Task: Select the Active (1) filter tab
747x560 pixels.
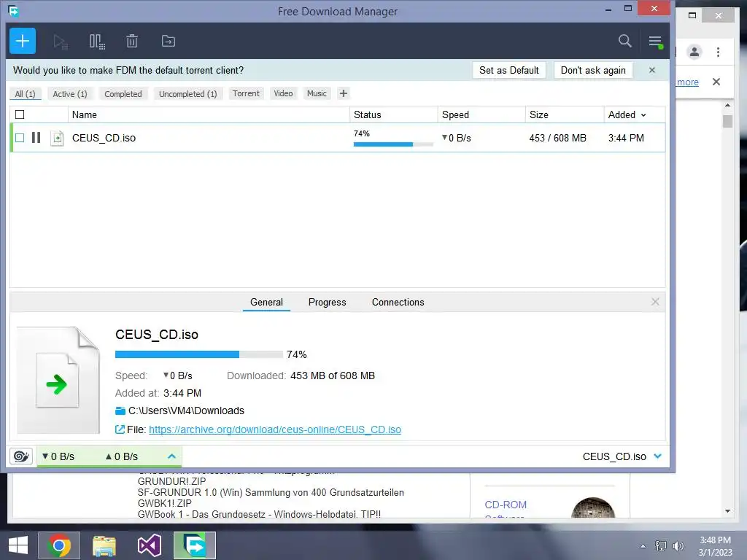Action: [70, 94]
